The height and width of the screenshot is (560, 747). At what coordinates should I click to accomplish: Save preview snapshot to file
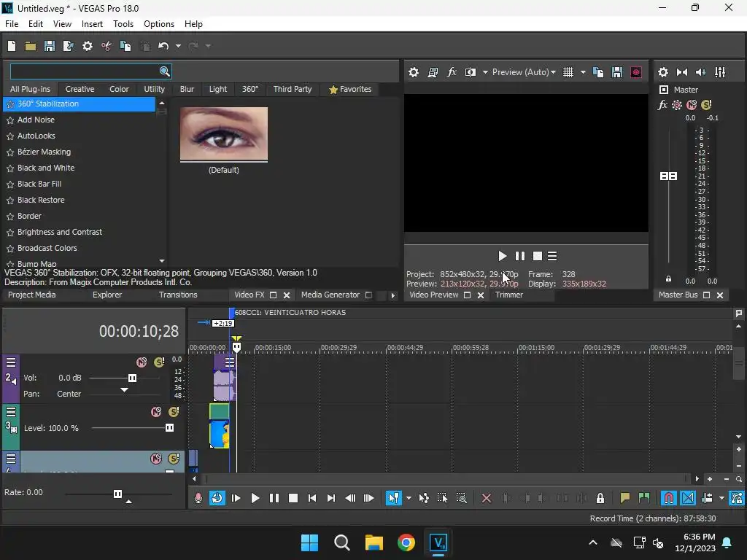click(617, 72)
